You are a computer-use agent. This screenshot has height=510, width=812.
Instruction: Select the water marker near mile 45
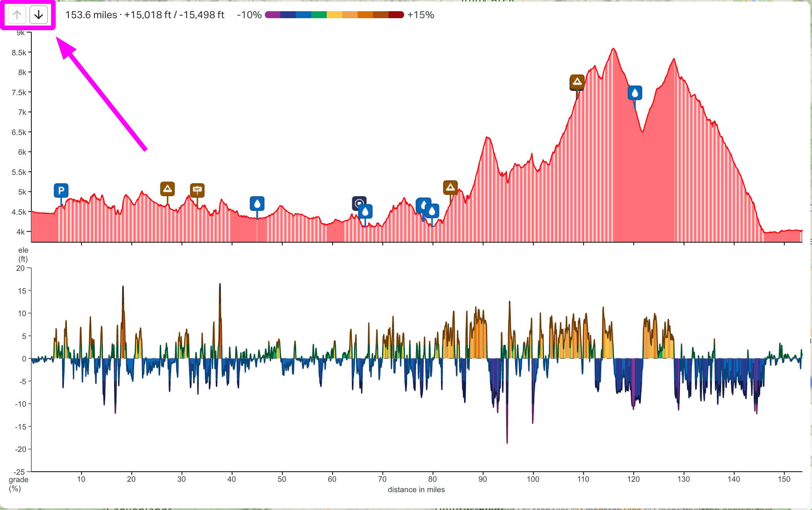[x=257, y=204]
